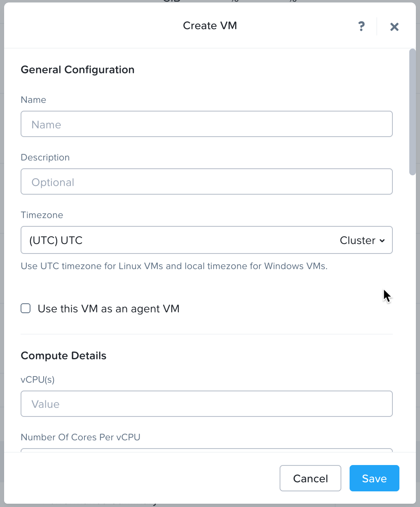Click the dialog's vertical scrollbar thumb
The image size is (420, 507).
click(x=412, y=112)
